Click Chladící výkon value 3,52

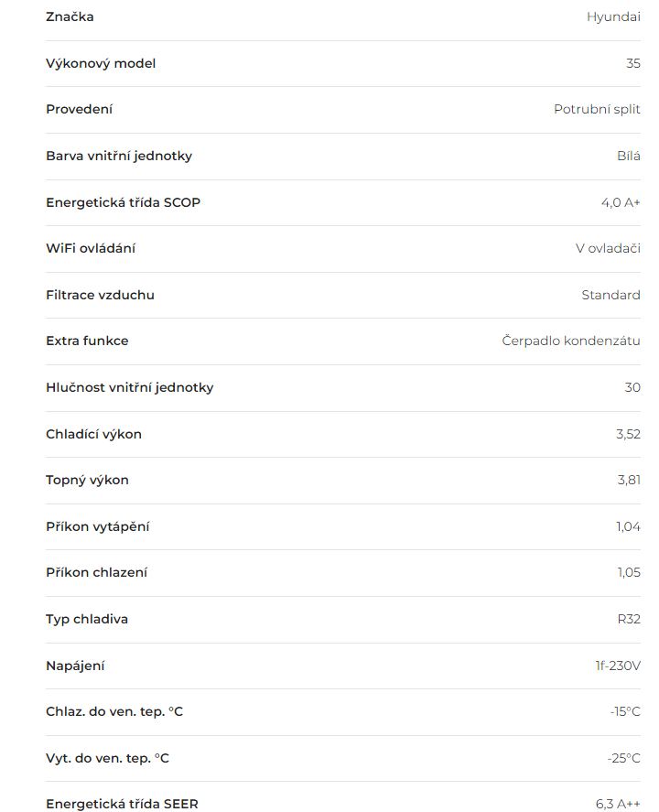tap(628, 434)
